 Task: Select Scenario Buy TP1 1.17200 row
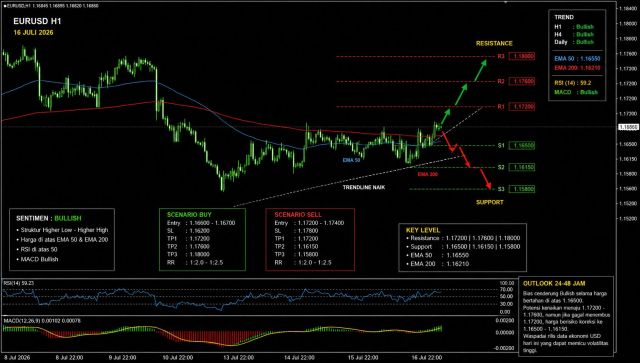188,238
